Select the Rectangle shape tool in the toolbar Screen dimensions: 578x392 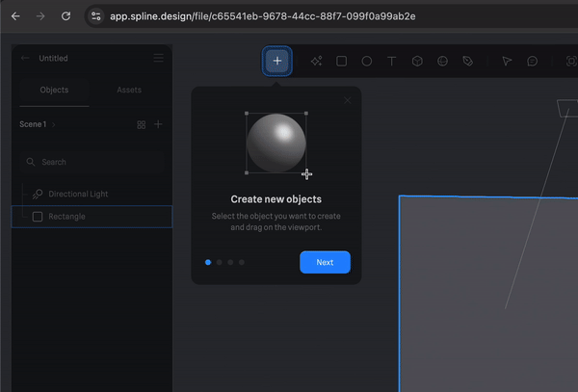point(341,61)
